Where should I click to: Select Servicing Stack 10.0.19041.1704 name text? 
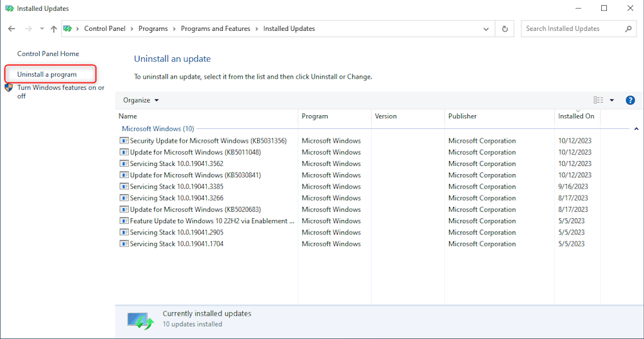[x=177, y=245]
